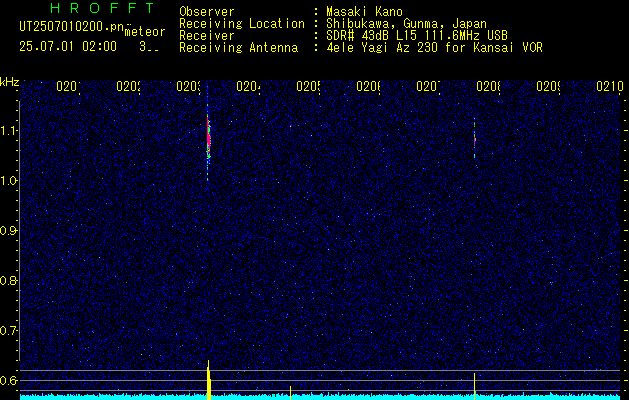Viewport: 629px width, 400px height.
Task: Click the 0.8 kHz axis label
Action: (x=9, y=280)
